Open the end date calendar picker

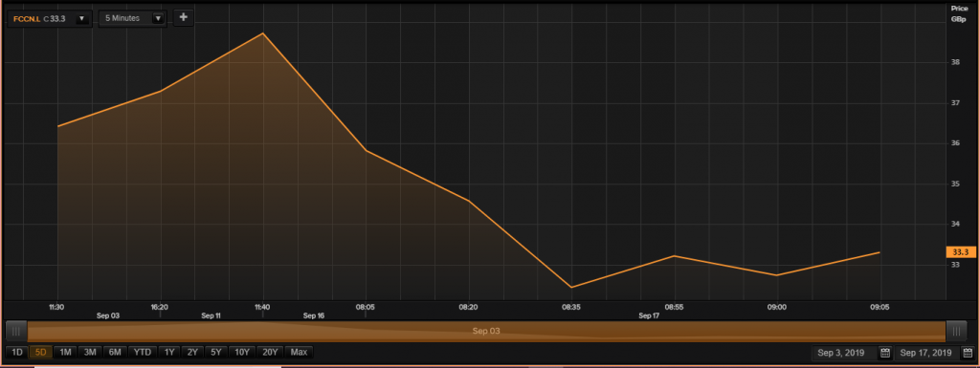[968, 353]
